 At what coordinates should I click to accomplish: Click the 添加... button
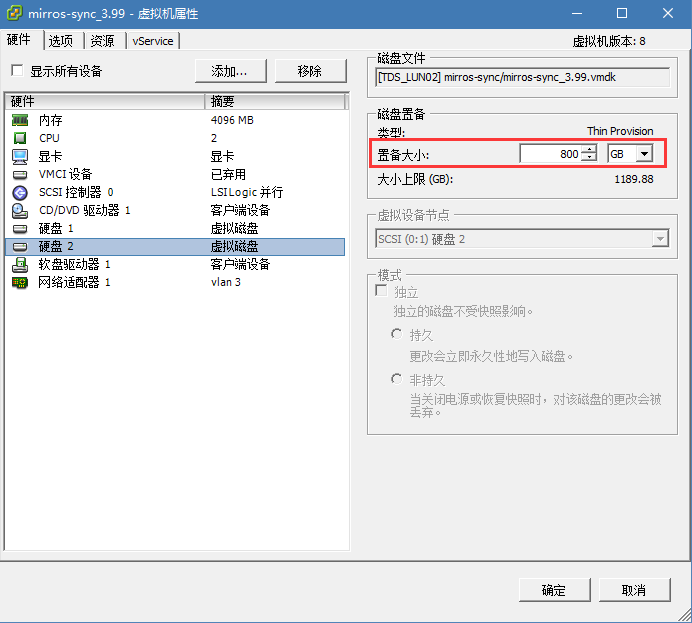coord(236,71)
